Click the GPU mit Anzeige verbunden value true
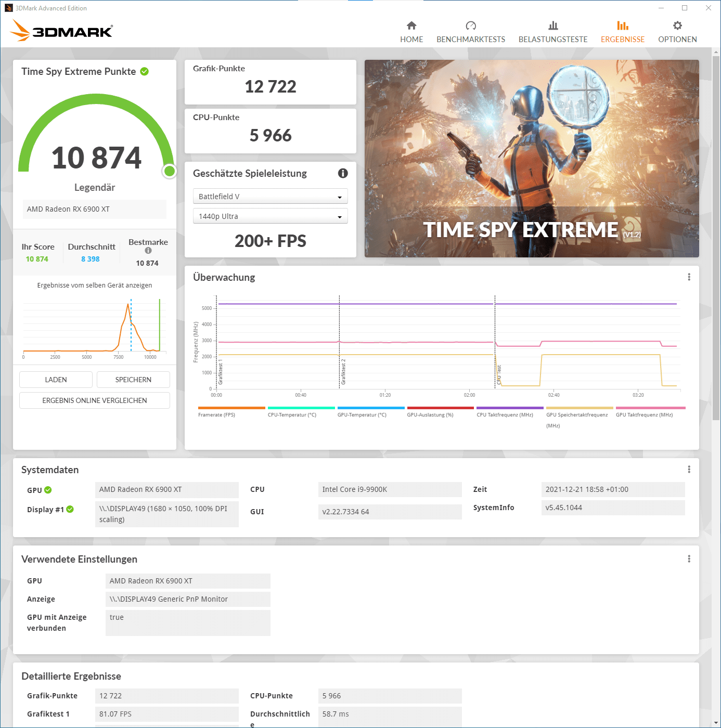This screenshot has width=721, height=728. click(188, 622)
